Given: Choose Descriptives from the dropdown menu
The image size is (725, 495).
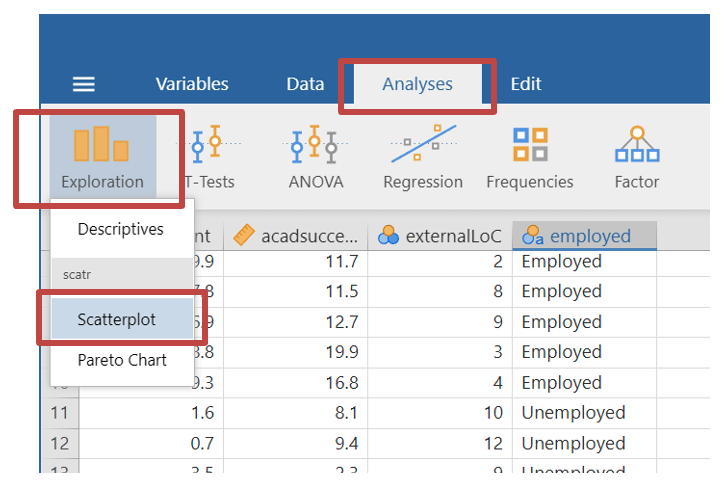Looking at the screenshot, I should (121, 229).
